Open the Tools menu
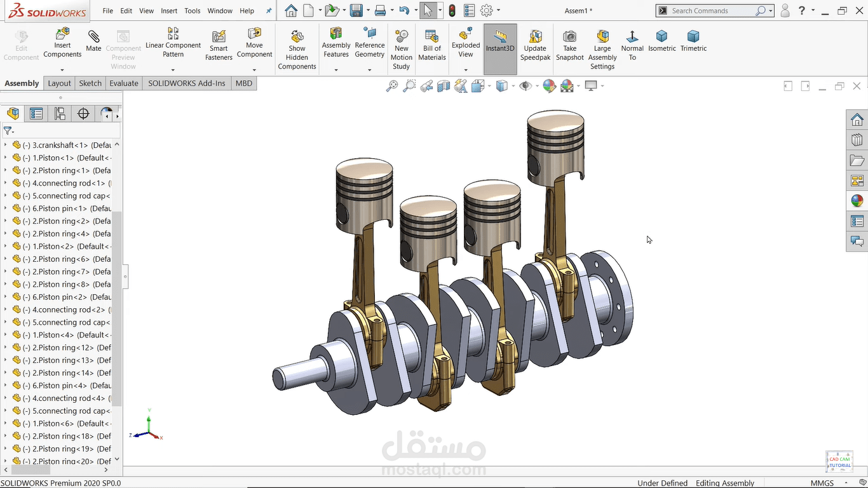 [x=192, y=10]
